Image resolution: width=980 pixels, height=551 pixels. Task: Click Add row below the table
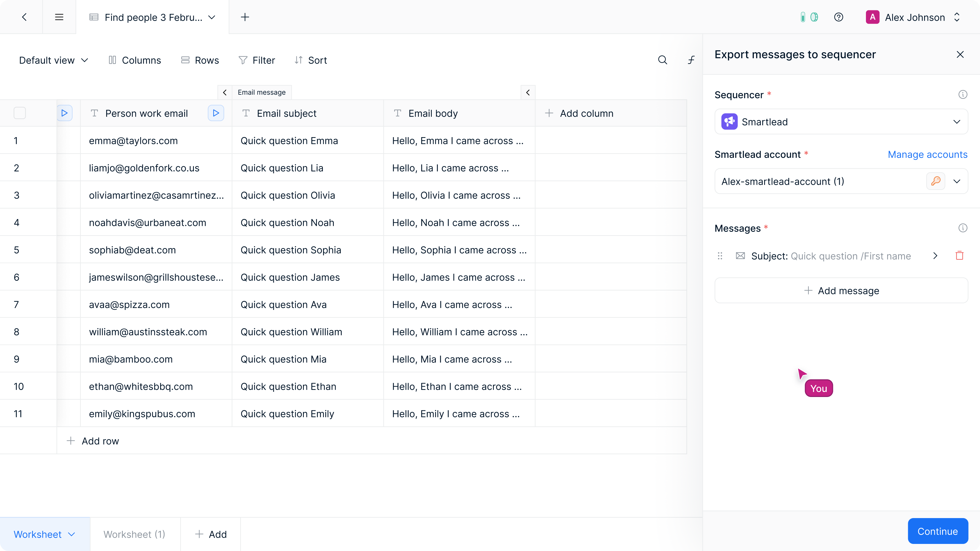coord(93,441)
